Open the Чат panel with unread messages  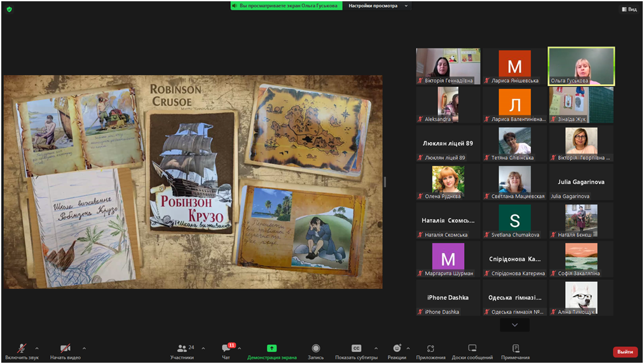tap(226, 349)
